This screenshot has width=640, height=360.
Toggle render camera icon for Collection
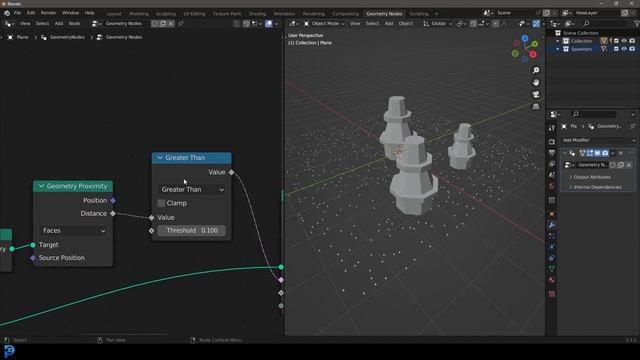pos(632,41)
